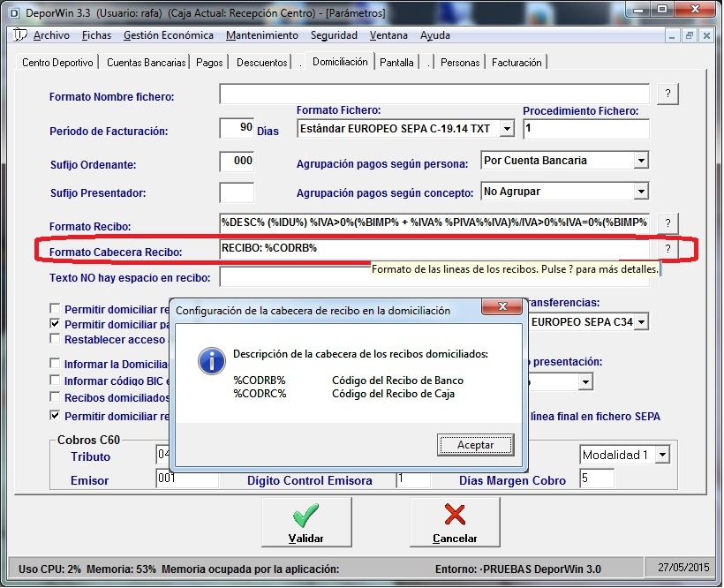724x588 pixels.
Task: Switch to the Facturación tab
Action: (x=517, y=63)
